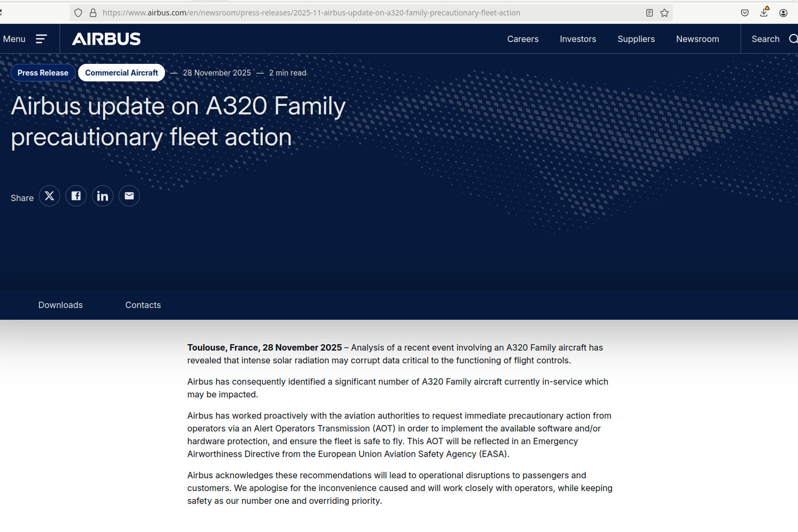
Task: Click the search magnifier icon
Action: [x=793, y=39]
